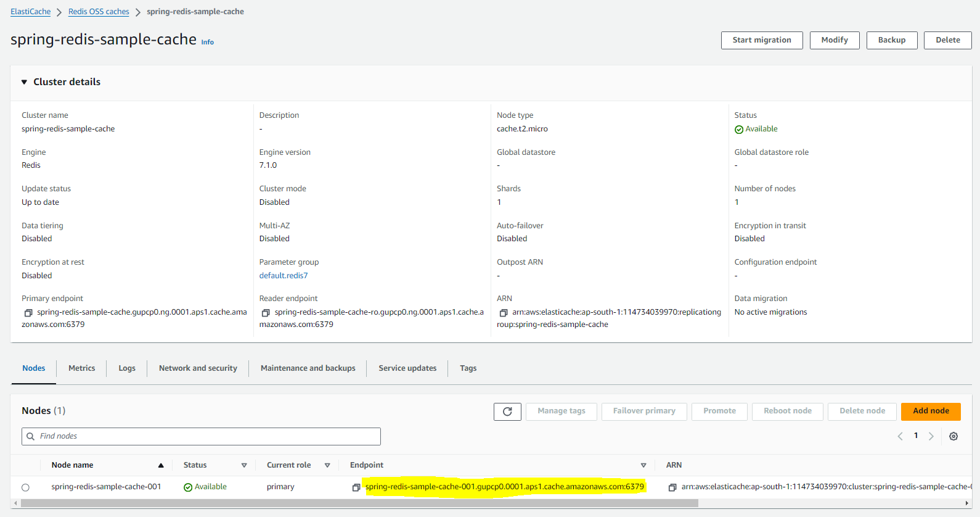
Task: Copy the node ARN icon
Action: 672,487
